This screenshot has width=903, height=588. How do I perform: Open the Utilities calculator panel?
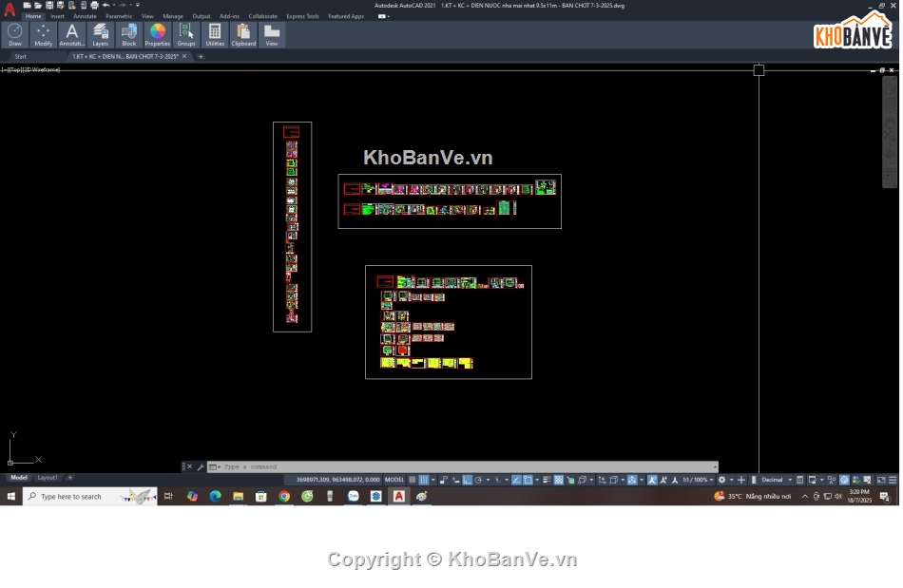(x=215, y=34)
